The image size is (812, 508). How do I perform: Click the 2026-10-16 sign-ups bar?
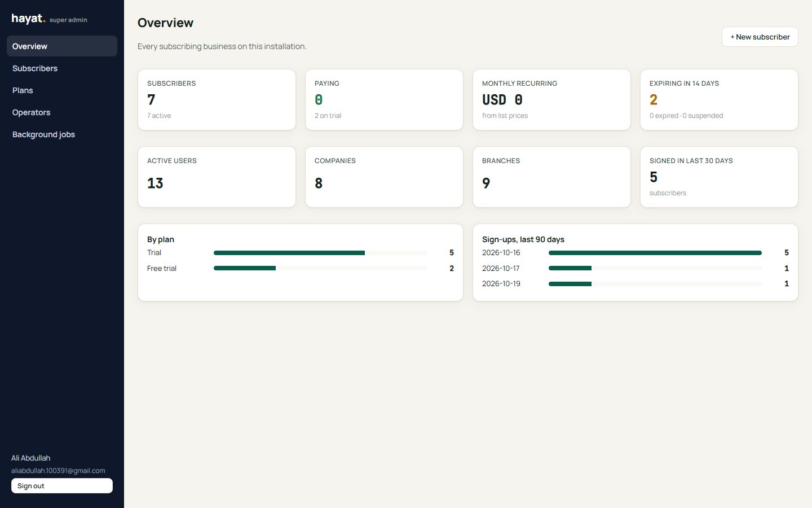point(655,253)
